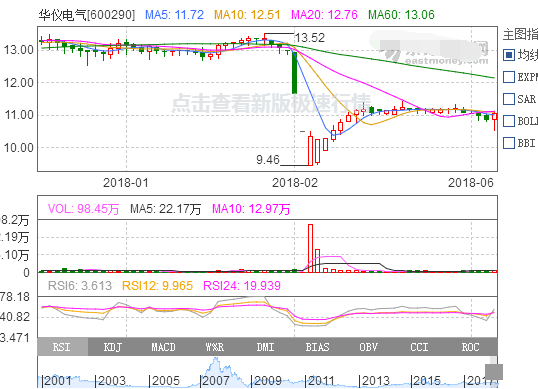Enable the BBI overlay checkbox
This screenshot has height=389, width=538.
[x=509, y=143]
